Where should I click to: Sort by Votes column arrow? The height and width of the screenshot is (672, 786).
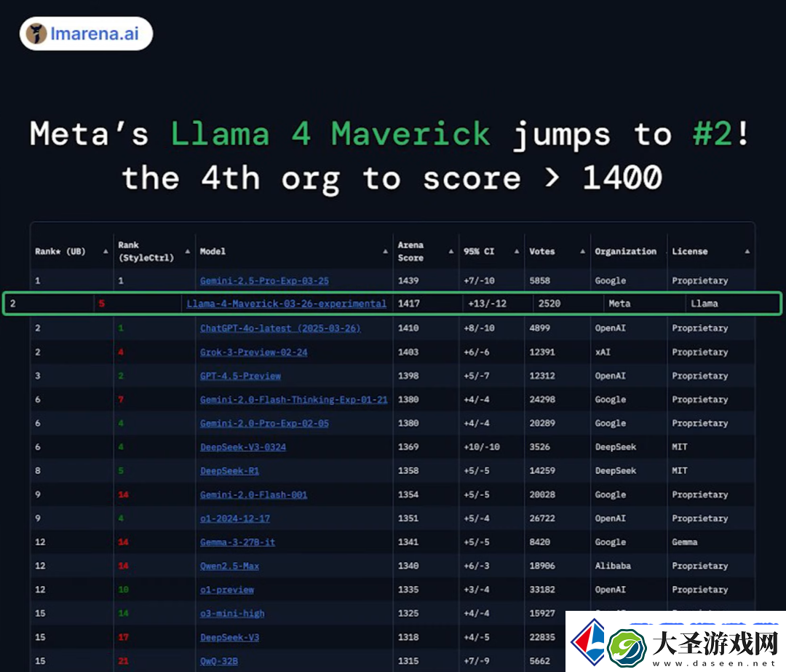(x=582, y=251)
